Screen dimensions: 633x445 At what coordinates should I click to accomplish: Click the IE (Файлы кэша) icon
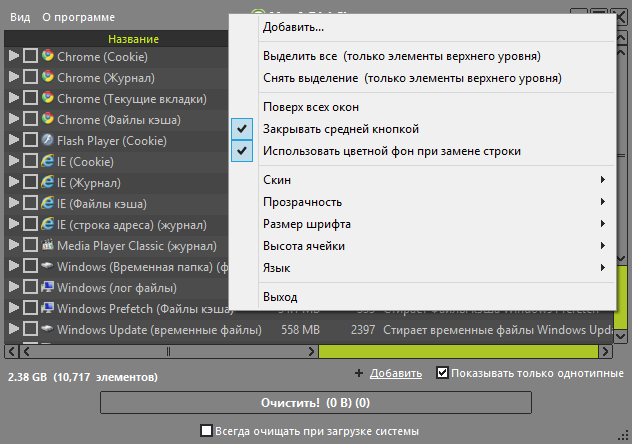click(x=48, y=203)
